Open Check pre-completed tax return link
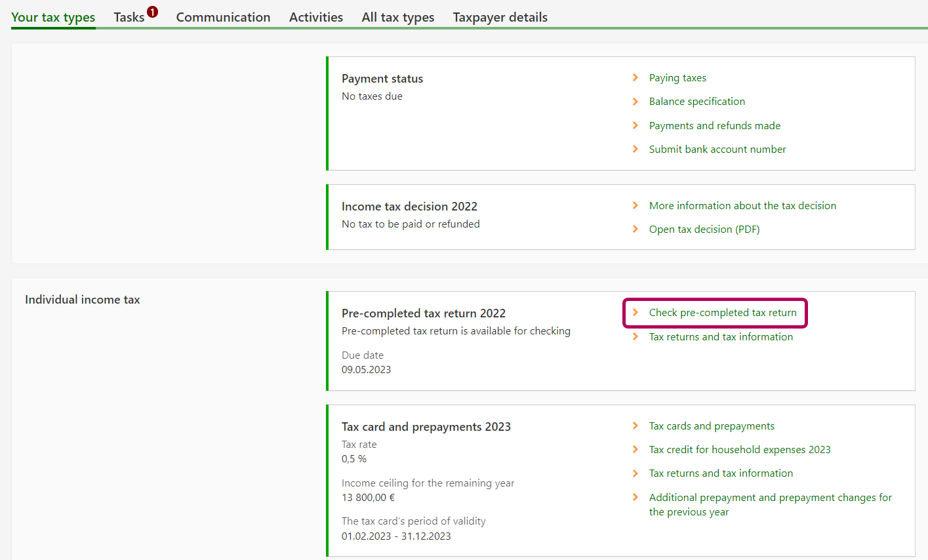The width and height of the screenshot is (928, 560). 723,313
